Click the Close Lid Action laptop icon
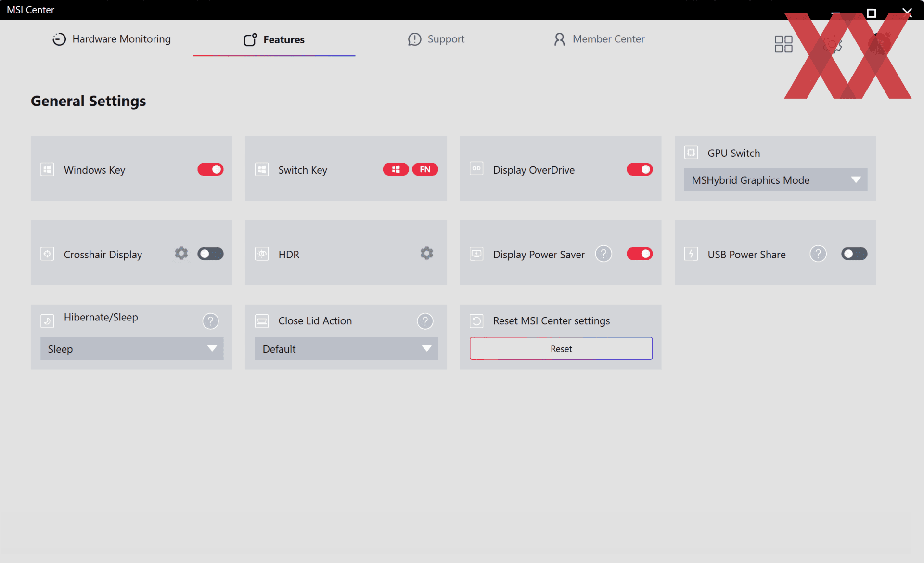This screenshot has width=924, height=563. tap(262, 321)
